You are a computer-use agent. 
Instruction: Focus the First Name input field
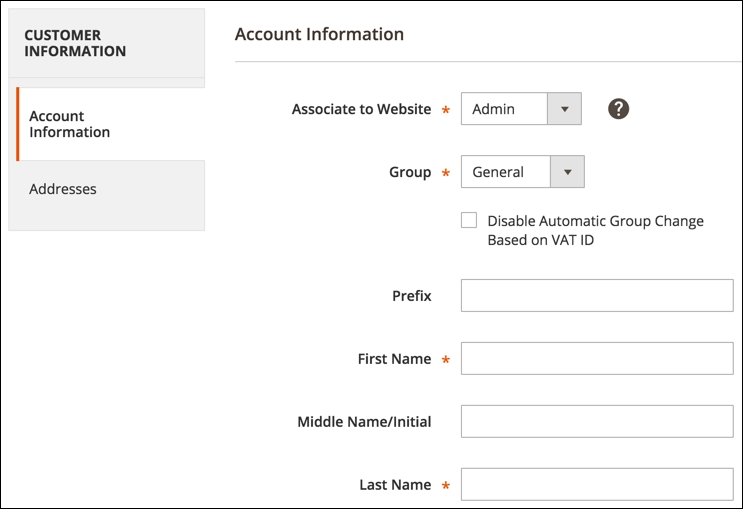[x=597, y=358]
